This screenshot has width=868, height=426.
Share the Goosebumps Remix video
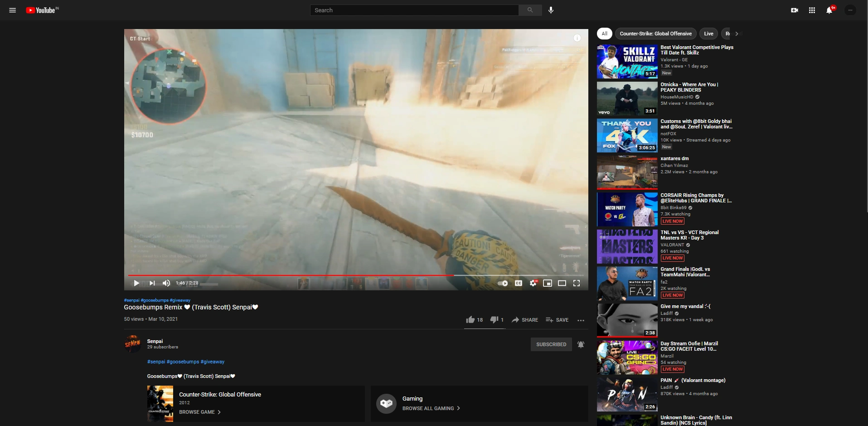click(x=525, y=320)
